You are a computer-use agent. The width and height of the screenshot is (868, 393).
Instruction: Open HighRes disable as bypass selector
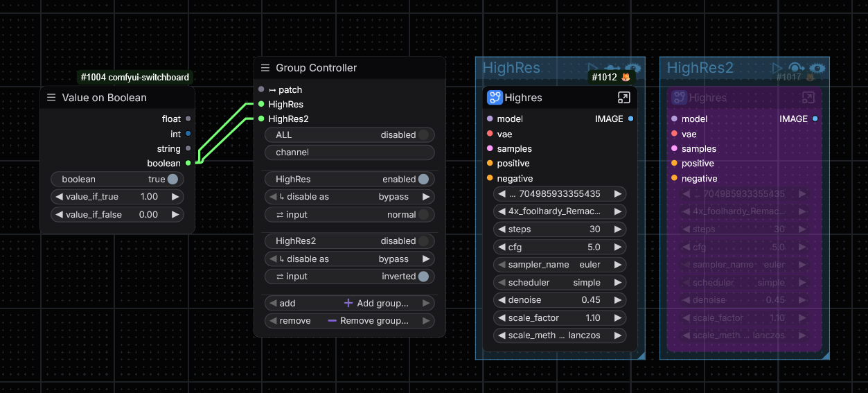coord(350,197)
